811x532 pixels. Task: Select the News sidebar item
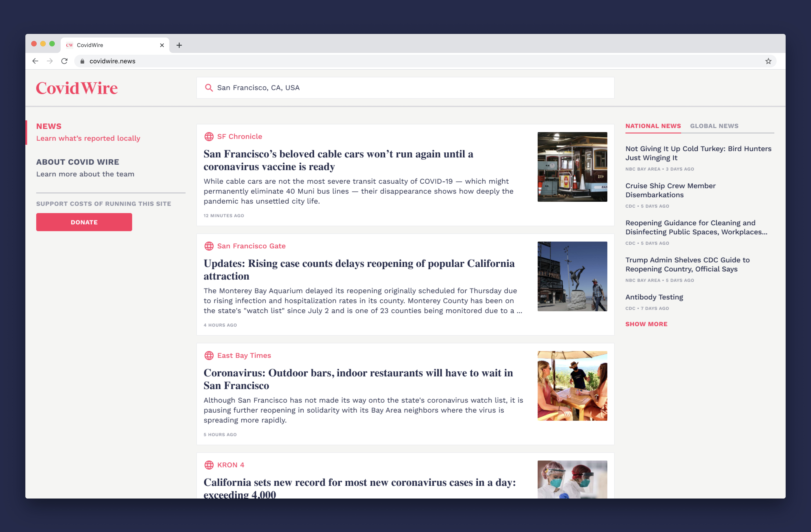pos(49,126)
